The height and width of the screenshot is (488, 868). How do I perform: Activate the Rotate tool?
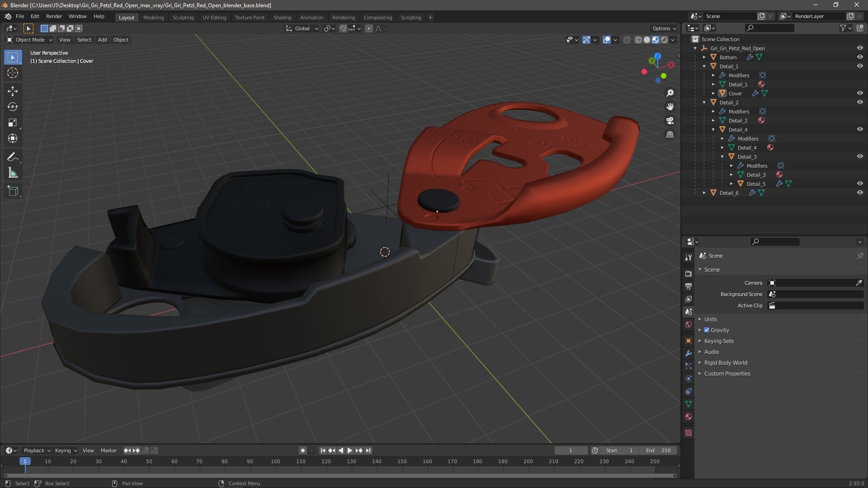[x=13, y=107]
